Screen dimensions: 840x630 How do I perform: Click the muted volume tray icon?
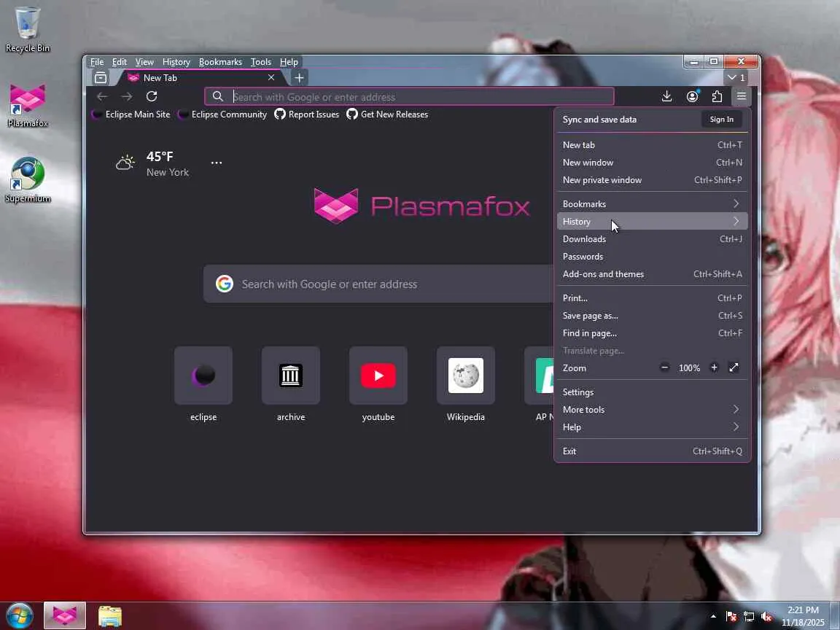(766, 617)
